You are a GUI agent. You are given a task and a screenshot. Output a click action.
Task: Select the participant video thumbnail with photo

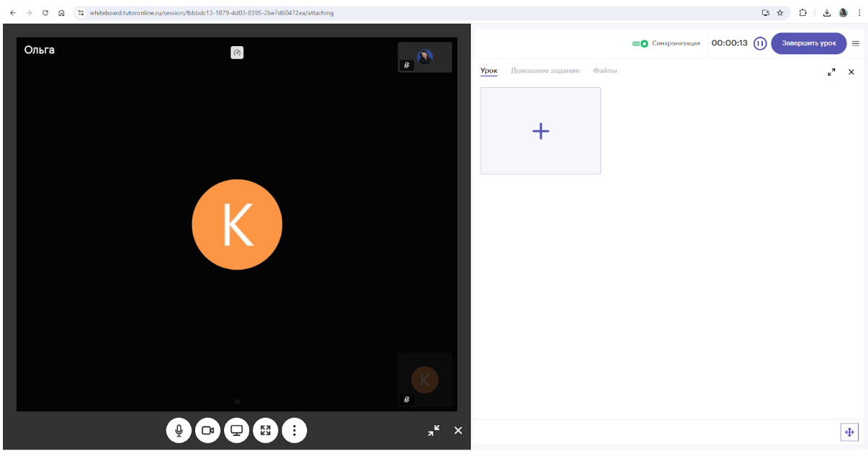tap(425, 57)
